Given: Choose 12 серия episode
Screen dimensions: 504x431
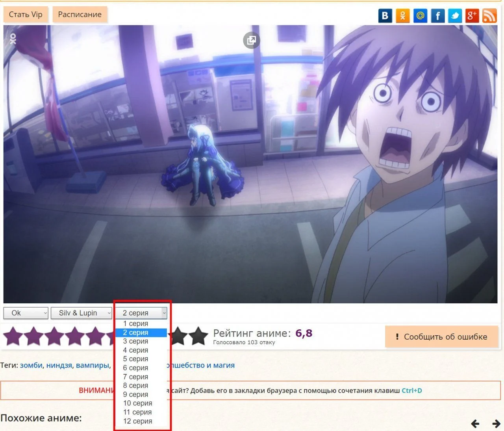Looking at the screenshot, I should [x=141, y=421].
